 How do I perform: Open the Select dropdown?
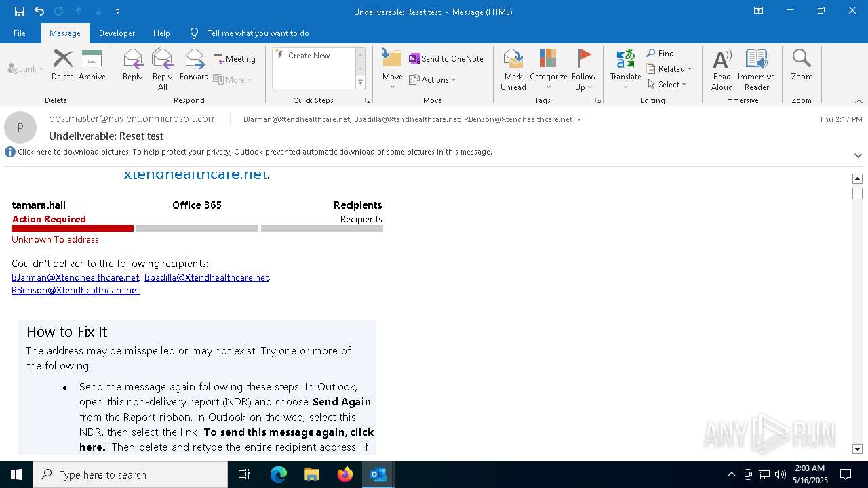tap(667, 84)
